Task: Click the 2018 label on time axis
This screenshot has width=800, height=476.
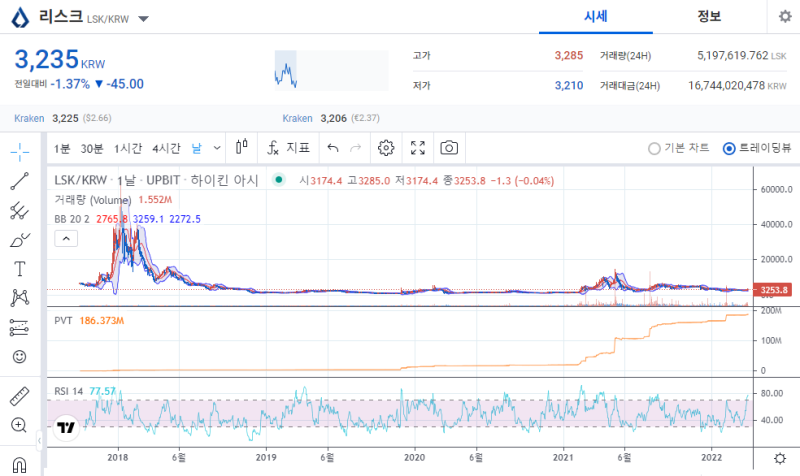Action: click(118, 457)
